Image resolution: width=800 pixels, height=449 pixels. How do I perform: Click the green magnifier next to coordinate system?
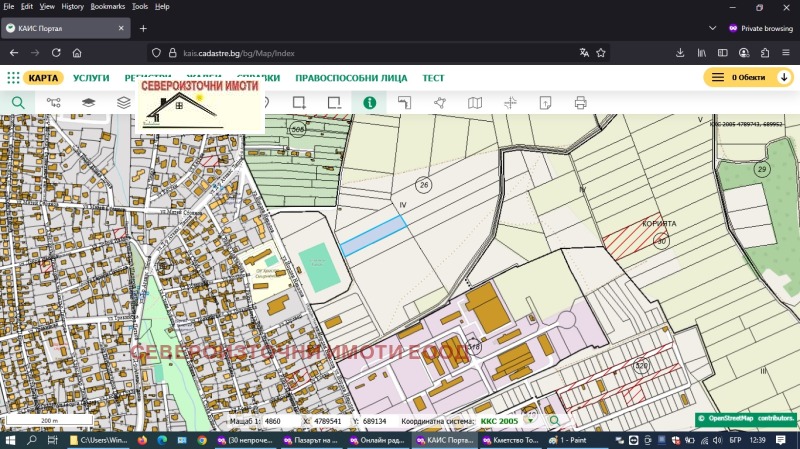click(555, 420)
